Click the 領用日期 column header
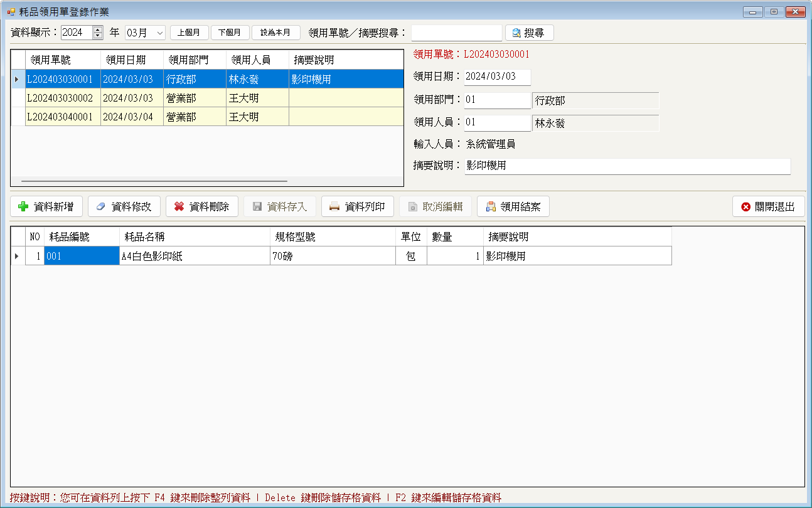 pos(132,60)
